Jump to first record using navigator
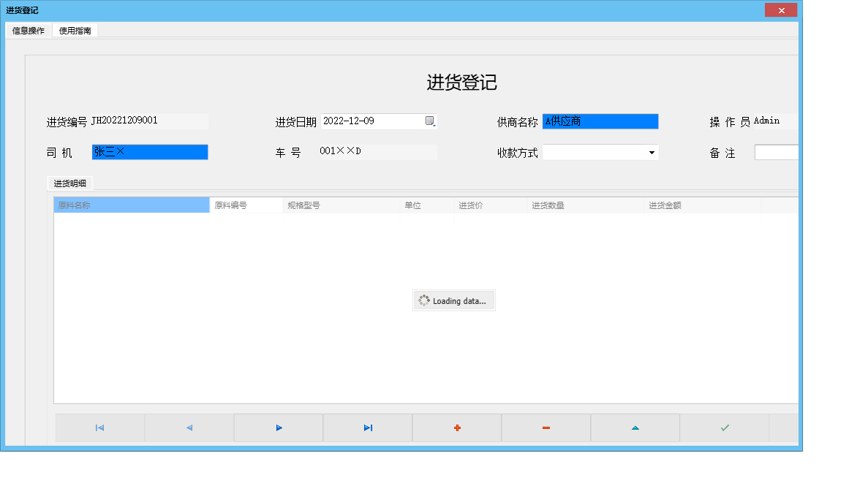 pyautogui.click(x=99, y=427)
